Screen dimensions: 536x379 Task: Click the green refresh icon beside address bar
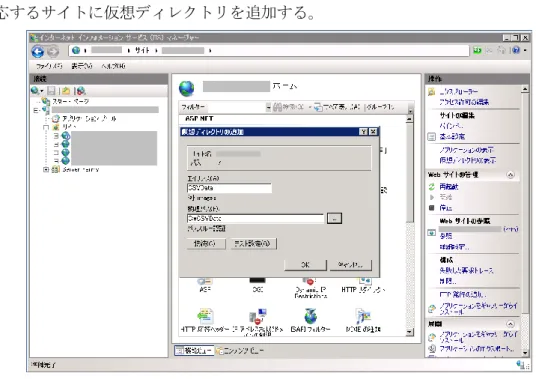(x=477, y=51)
